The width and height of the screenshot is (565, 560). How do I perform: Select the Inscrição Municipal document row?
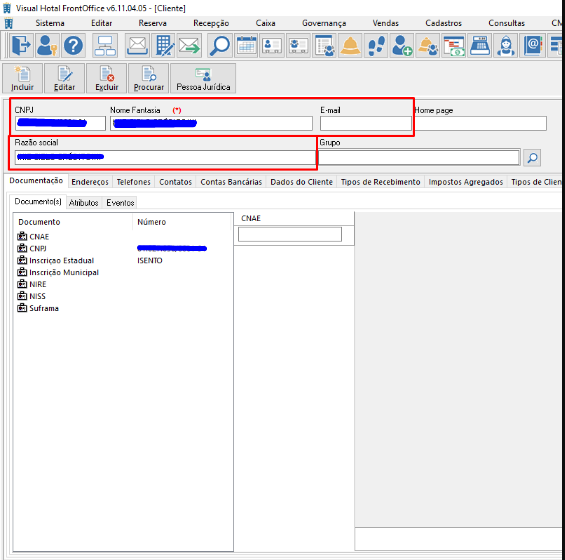tap(123, 272)
